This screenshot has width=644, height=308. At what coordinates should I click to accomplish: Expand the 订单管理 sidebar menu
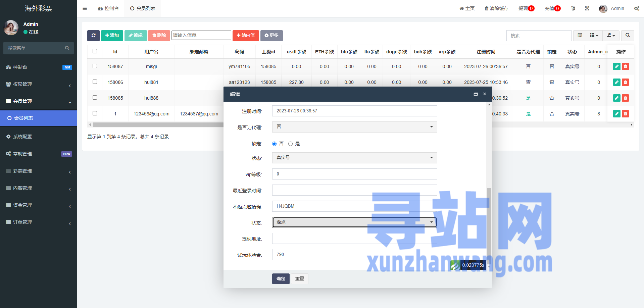click(x=39, y=222)
